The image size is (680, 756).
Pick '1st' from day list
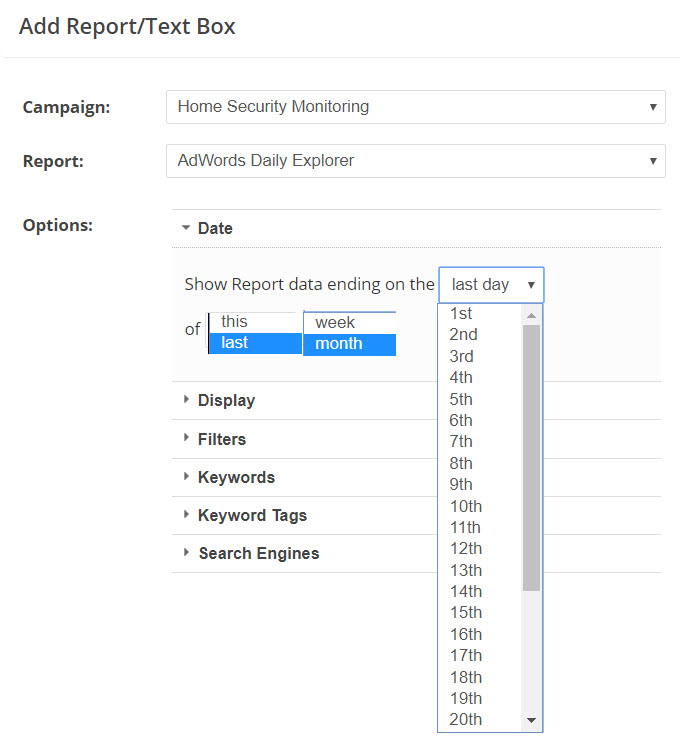pyautogui.click(x=462, y=314)
